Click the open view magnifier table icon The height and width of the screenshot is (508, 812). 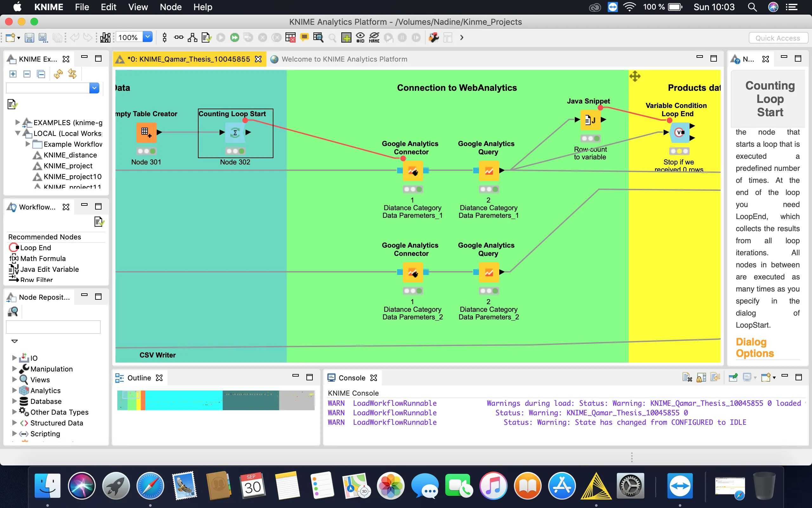[318, 38]
